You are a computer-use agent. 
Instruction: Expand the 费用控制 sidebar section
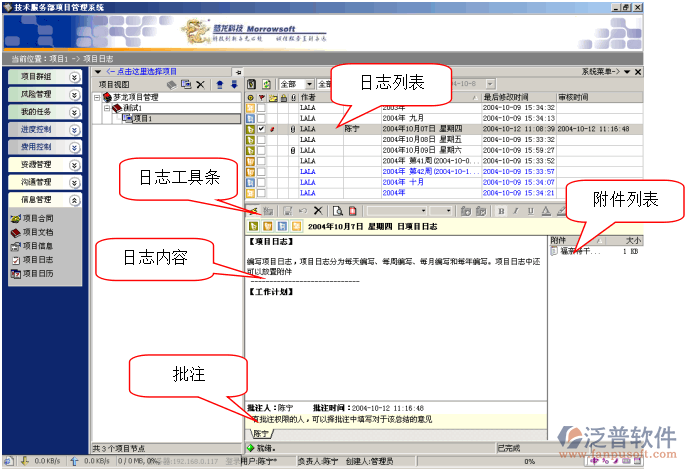74,148
